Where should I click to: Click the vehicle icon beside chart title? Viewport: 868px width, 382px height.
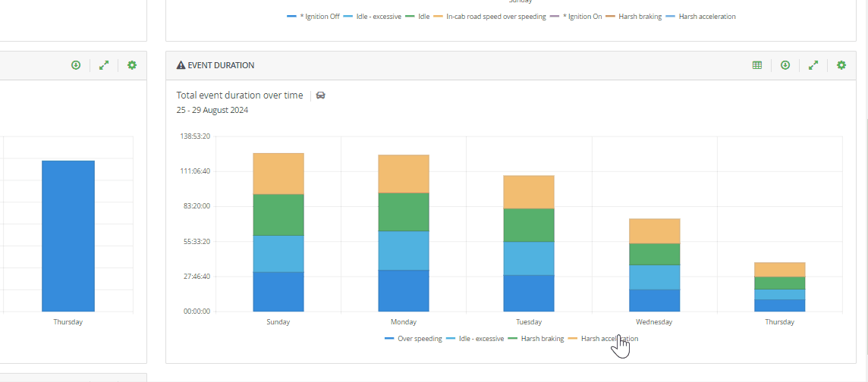320,95
